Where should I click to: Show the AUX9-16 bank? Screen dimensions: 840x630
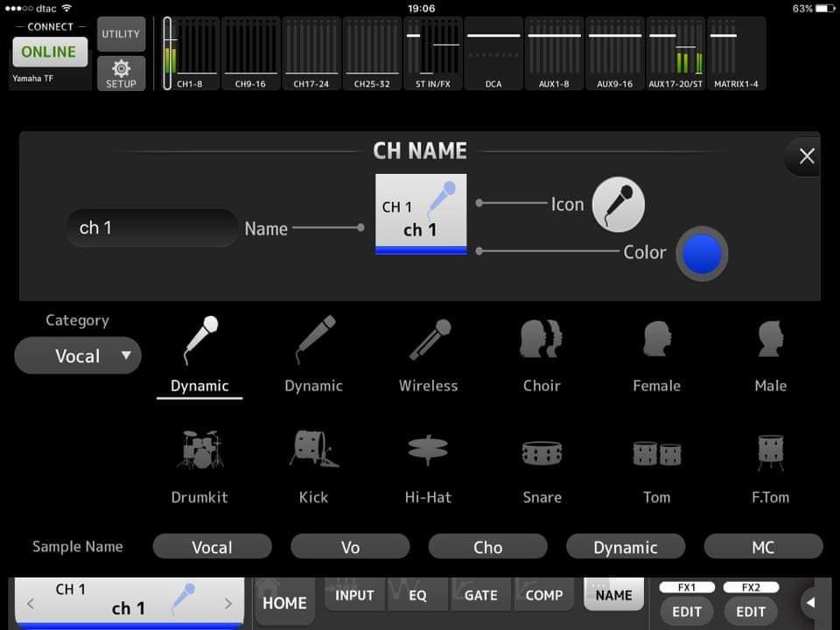(614, 53)
